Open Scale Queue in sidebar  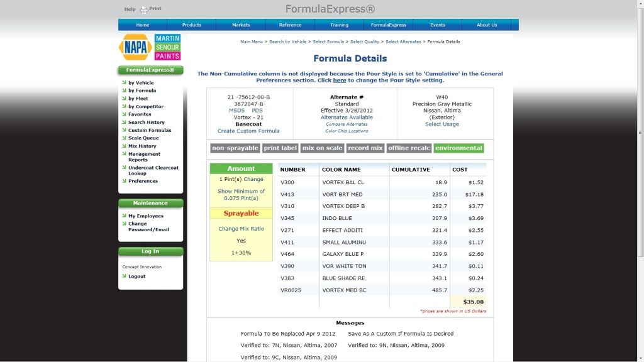tap(143, 138)
